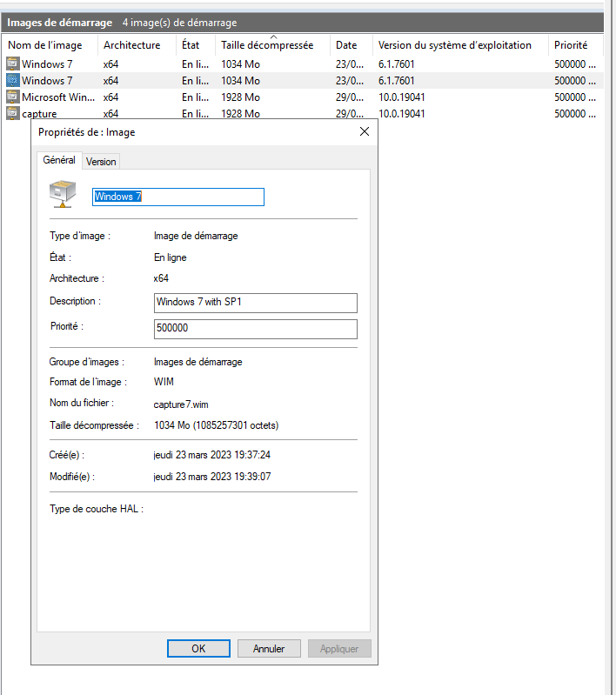Select the capture boot image icon
Screen dimensions: 616x695
coord(12,114)
